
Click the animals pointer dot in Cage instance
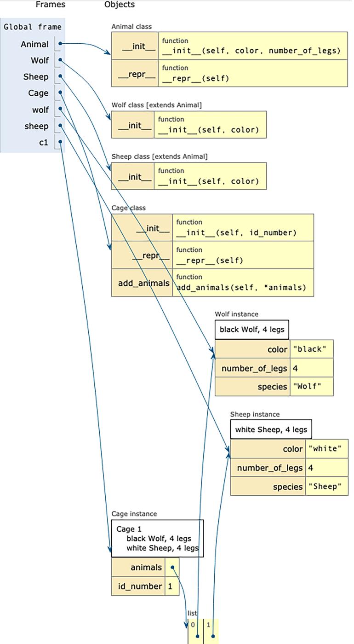172,568
